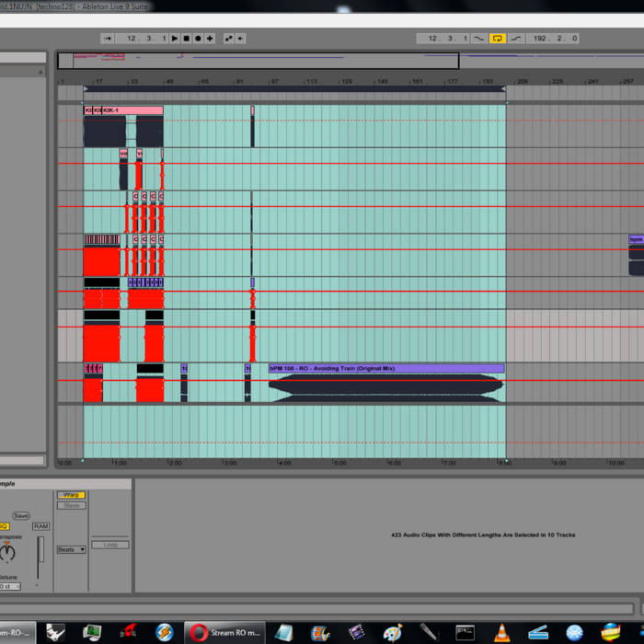Open VLC media player from taskbar

501,633
